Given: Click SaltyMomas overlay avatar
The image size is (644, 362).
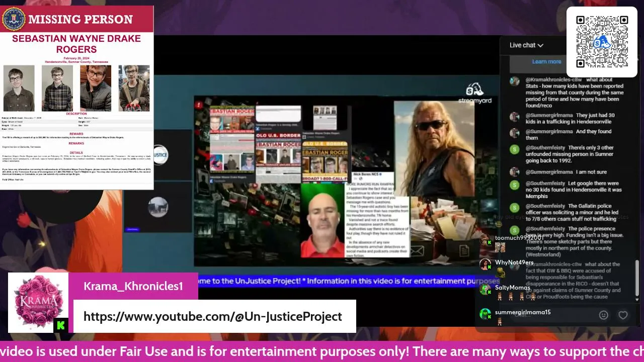Looking at the screenshot, I should coord(485,290).
